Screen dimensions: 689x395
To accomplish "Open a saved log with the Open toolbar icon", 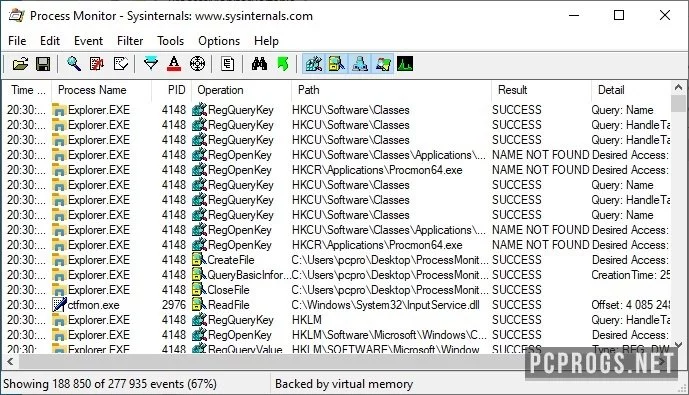I will click(x=20, y=64).
